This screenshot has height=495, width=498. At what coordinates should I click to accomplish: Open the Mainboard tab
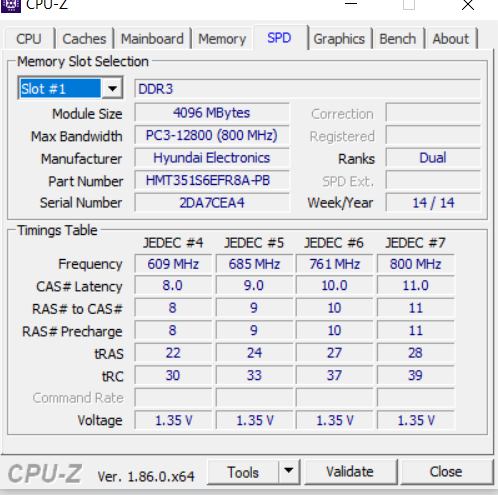[152, 39]
